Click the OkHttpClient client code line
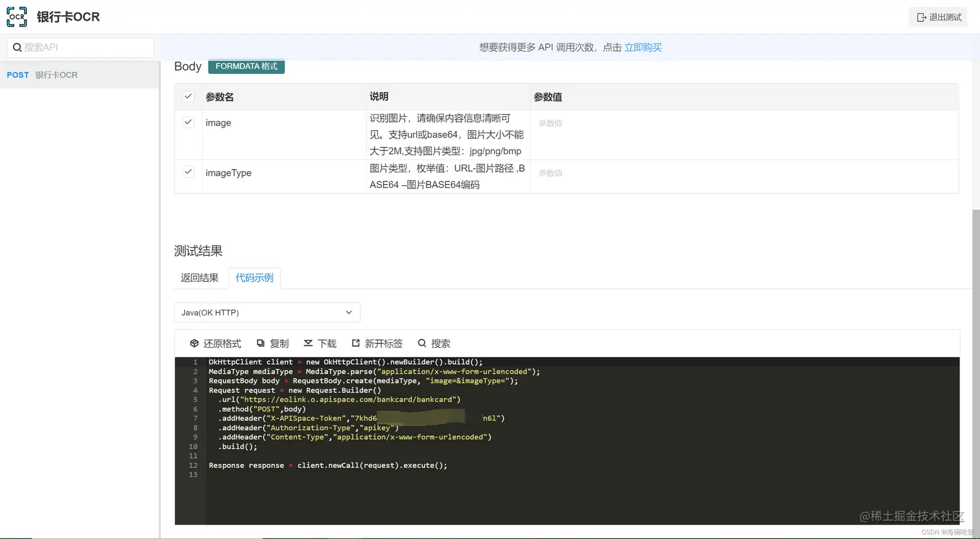980x539 pixels. coord(345,362)
